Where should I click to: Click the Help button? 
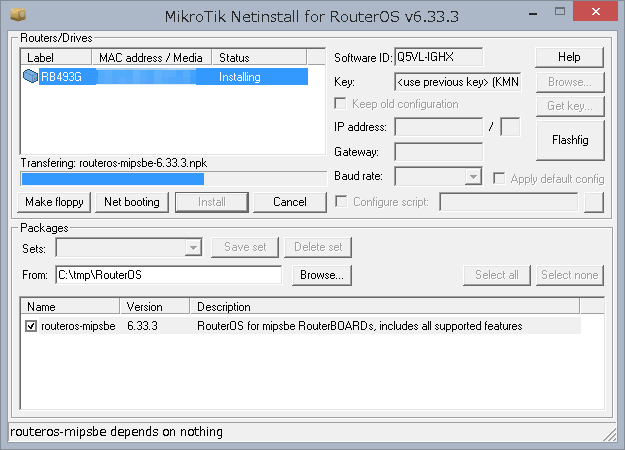click(569, 57)
